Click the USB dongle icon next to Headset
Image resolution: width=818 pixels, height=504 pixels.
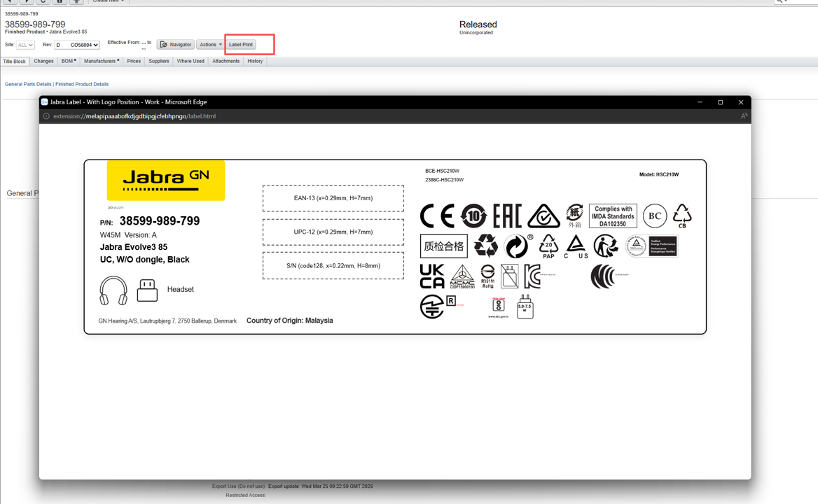click(147, 290)
